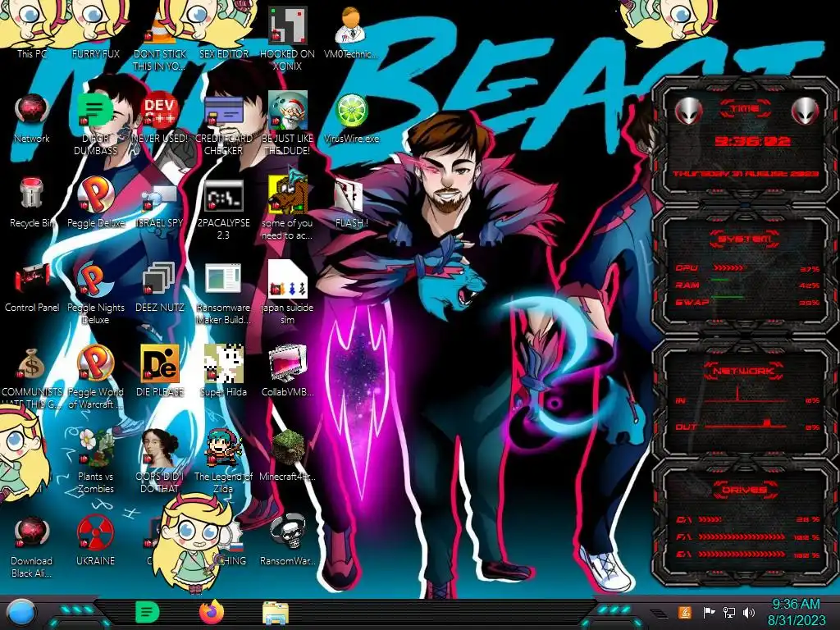Click the THURSDAY 31 AUGUST 2023 date text

(746, 174)
